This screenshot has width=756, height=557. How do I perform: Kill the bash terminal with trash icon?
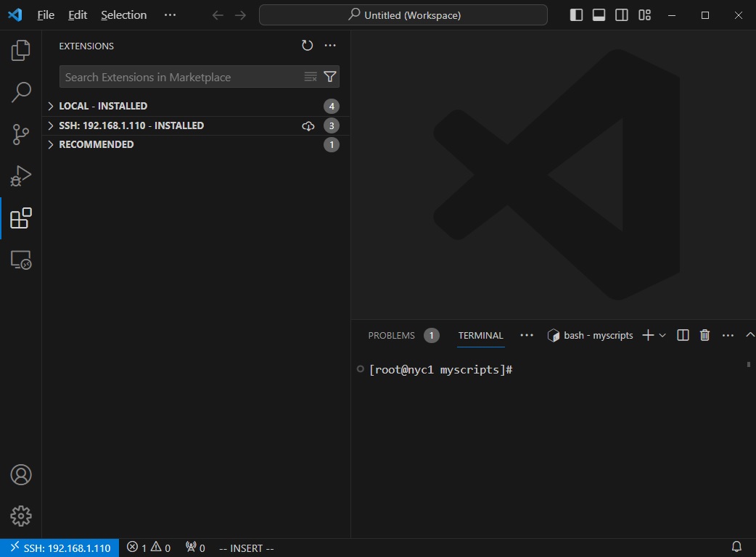[x=704, y=335]
